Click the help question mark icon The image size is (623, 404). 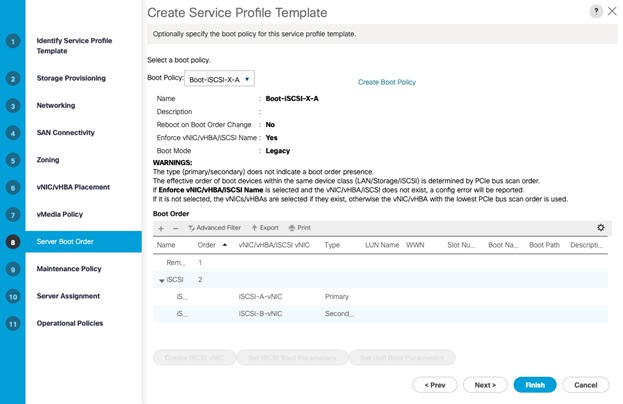[596, 12]
